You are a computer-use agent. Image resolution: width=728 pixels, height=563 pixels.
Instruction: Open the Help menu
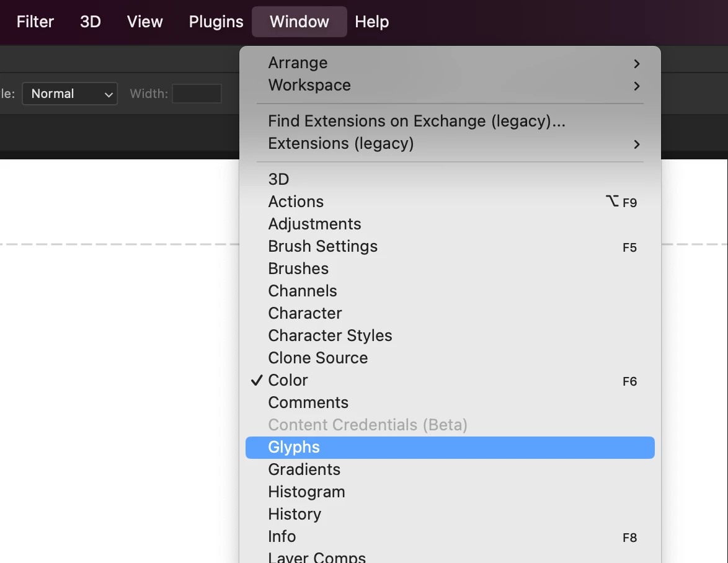click(371, 22)
